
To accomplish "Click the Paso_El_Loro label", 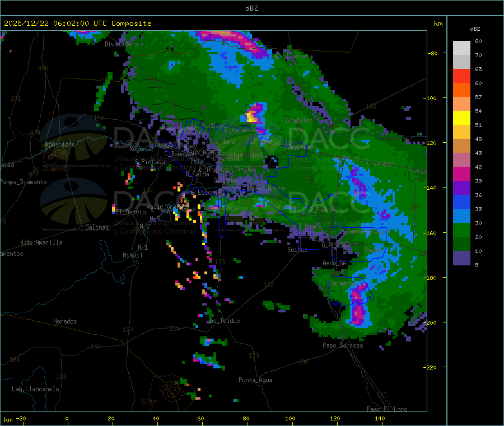I will (x=387, y=409).
